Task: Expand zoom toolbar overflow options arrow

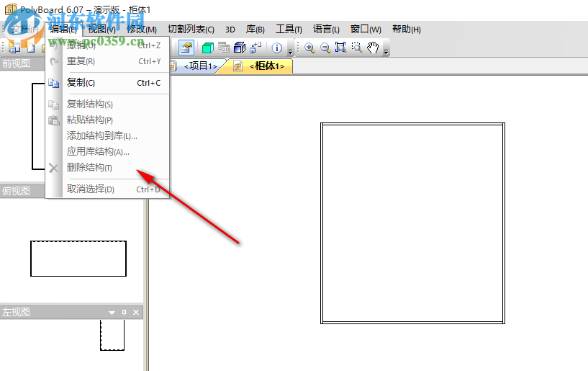Action: pyautogui.click(x=386, y=51)
